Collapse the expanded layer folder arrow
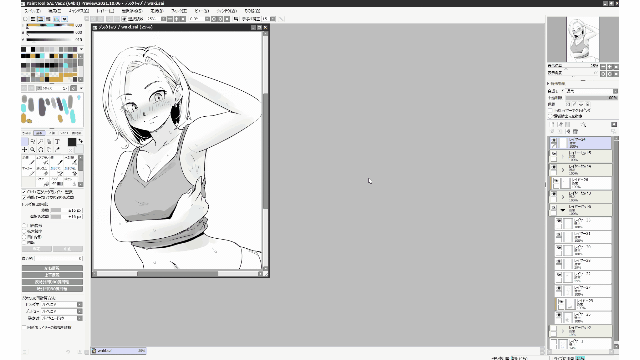This screenshot has height=360, width=640. (x=563, y=210)
